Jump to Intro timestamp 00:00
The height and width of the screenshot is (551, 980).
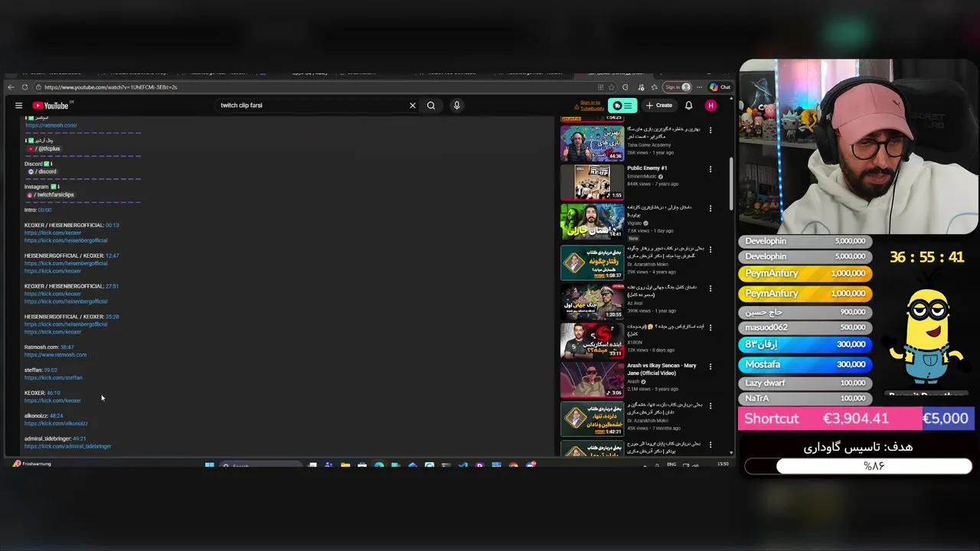tap(44, 210)
